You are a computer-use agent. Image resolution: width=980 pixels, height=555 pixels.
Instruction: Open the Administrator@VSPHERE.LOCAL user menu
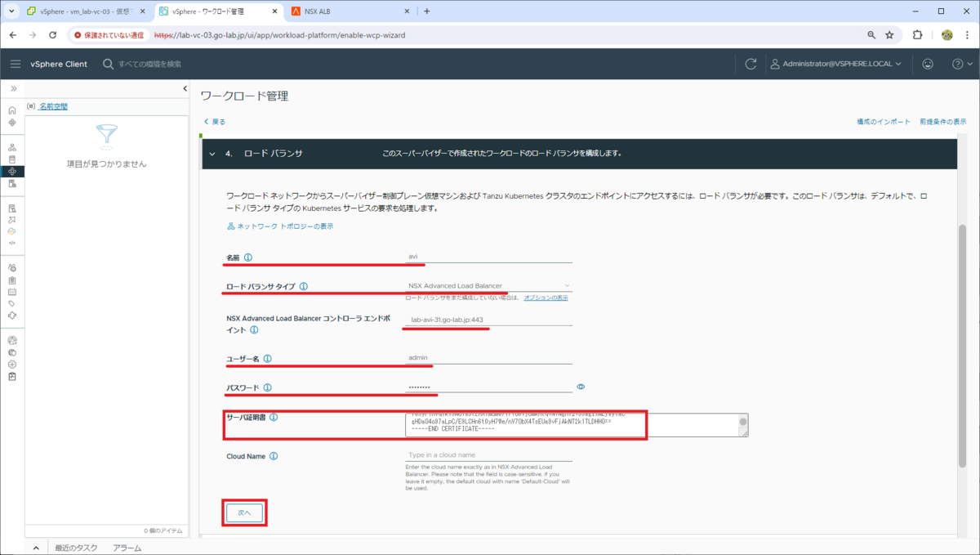pos(836,64)
